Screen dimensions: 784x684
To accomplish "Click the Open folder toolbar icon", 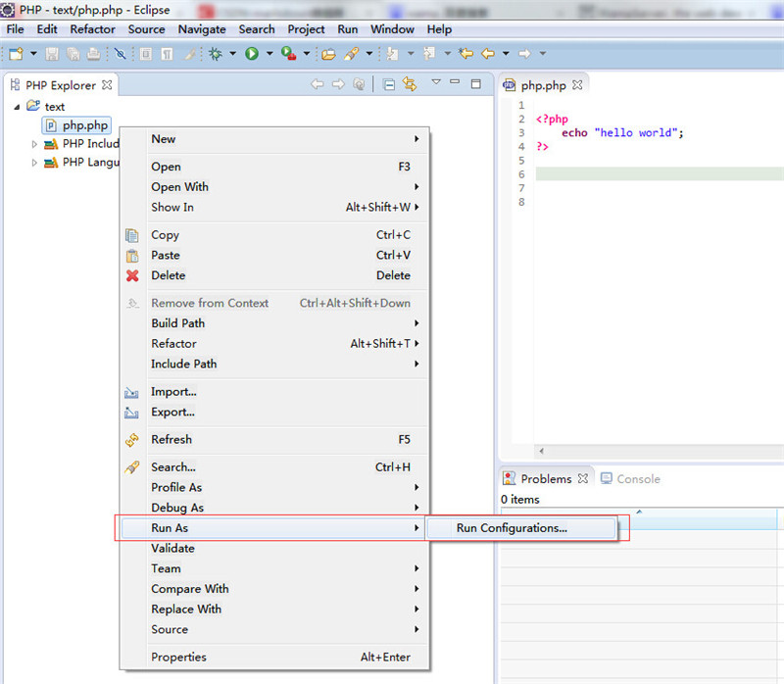I will [x=328, y=54].
